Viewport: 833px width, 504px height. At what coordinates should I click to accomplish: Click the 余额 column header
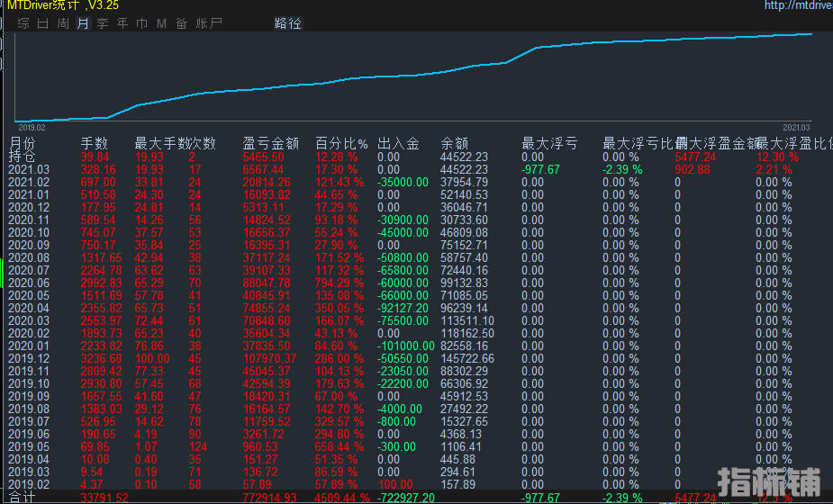(x=454, y=143)
